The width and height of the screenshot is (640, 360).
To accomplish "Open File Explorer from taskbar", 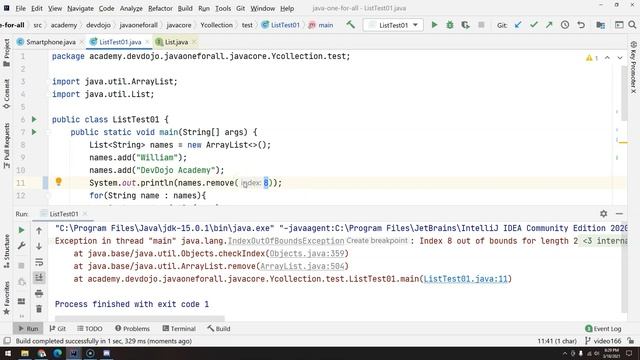I will pyautogui.click(x=25, y=353).
